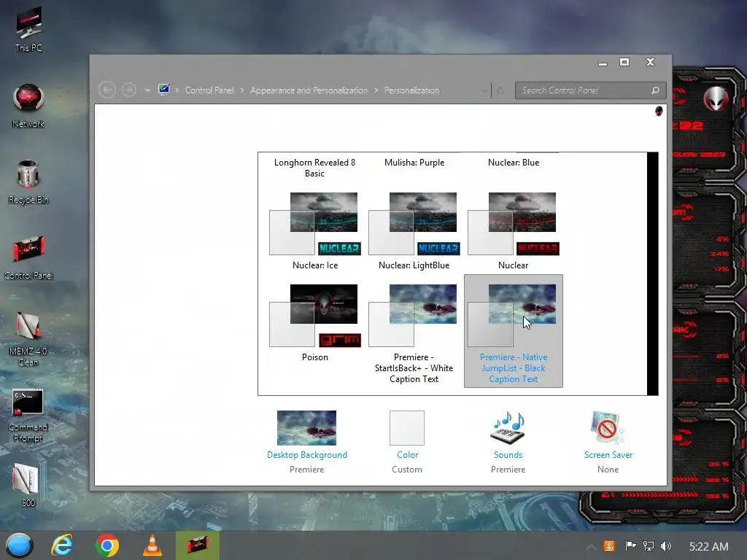The height and width of the screenshot is (560, 747).
Task: Open the Recycle Bin desktop icon
Action: point(28,182)
